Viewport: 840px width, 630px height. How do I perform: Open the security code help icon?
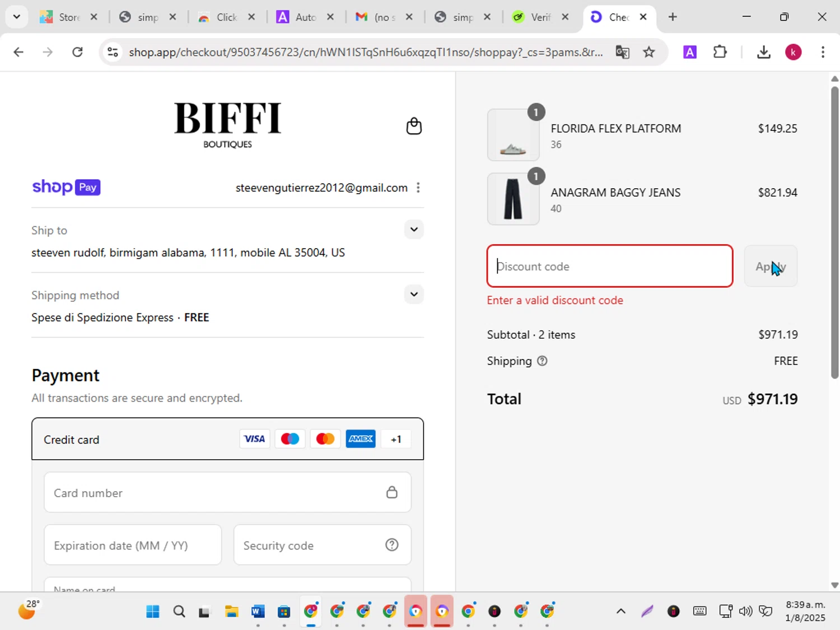tap(392, 545)
